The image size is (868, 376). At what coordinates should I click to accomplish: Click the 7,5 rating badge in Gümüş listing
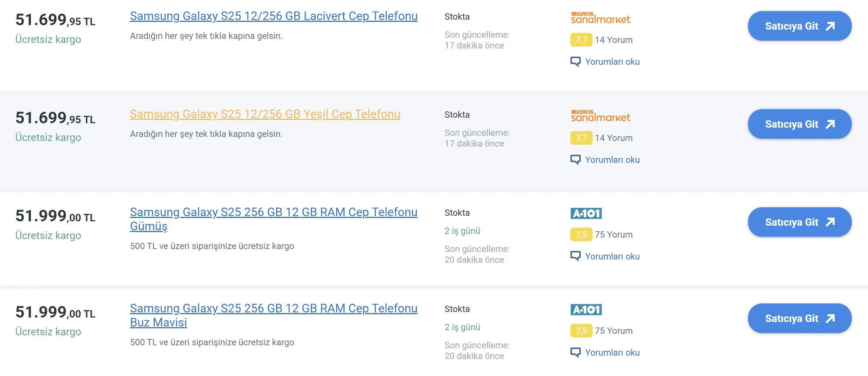(581, 235)
